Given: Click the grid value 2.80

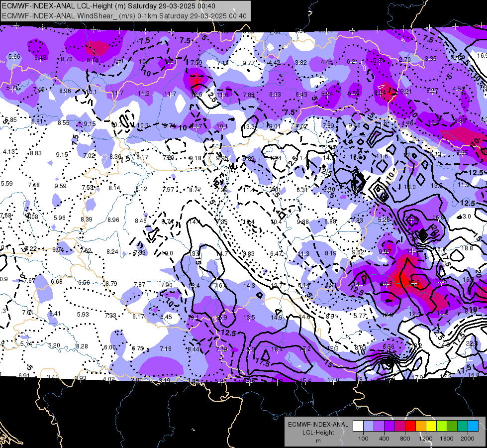Looking at the screenshot, I should [x=137, y=380].
